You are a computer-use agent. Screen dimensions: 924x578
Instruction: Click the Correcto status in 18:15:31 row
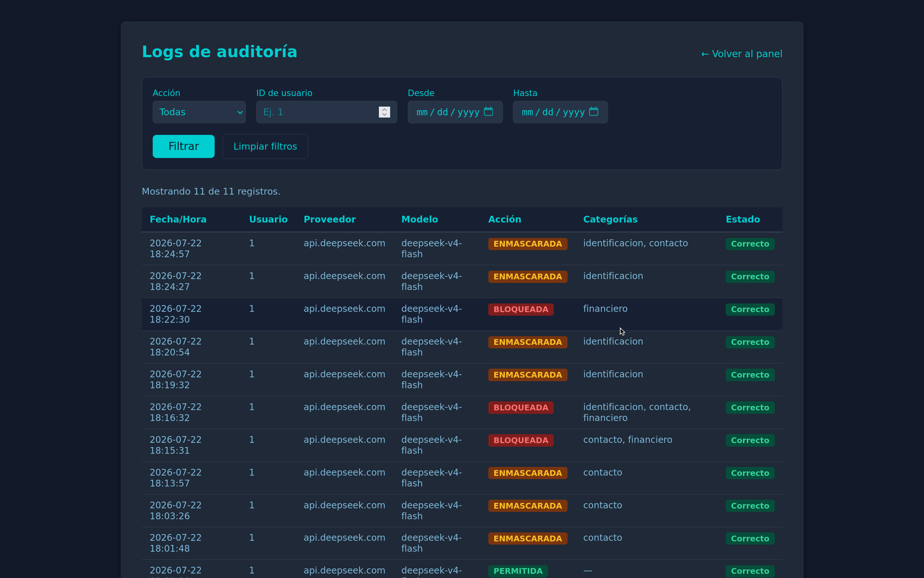tap(750, 440)
